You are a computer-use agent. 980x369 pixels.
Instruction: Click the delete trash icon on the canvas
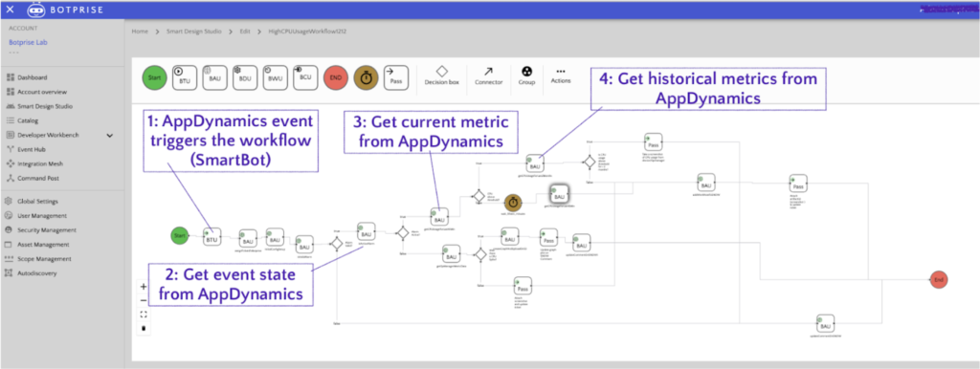coord(144,328)
